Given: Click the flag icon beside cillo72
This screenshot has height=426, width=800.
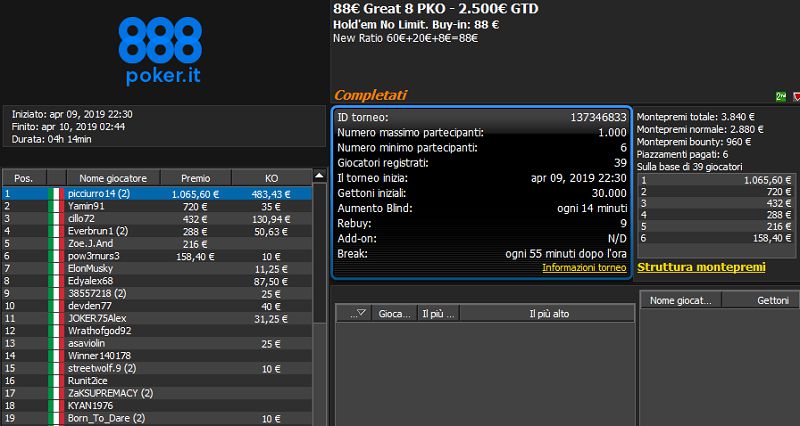Looking at the screenshot, I should (56, 218).
